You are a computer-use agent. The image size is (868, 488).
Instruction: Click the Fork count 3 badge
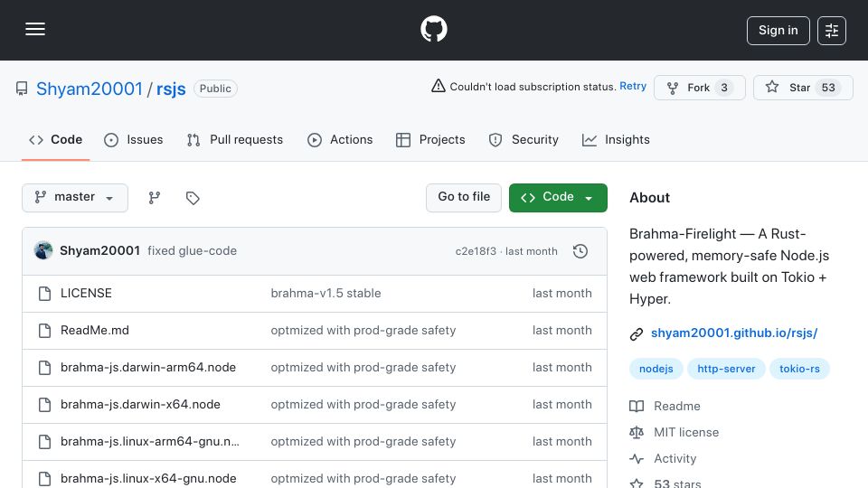(724, 88)
